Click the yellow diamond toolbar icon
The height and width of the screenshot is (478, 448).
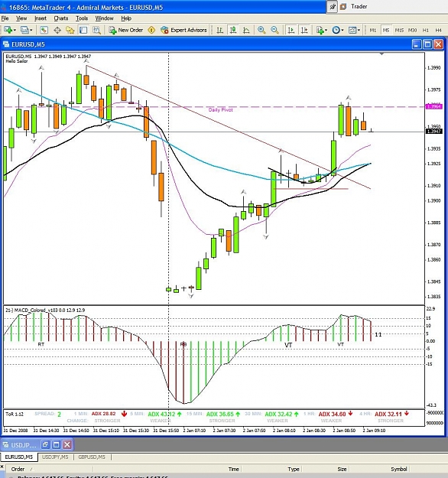coord(151,30)
